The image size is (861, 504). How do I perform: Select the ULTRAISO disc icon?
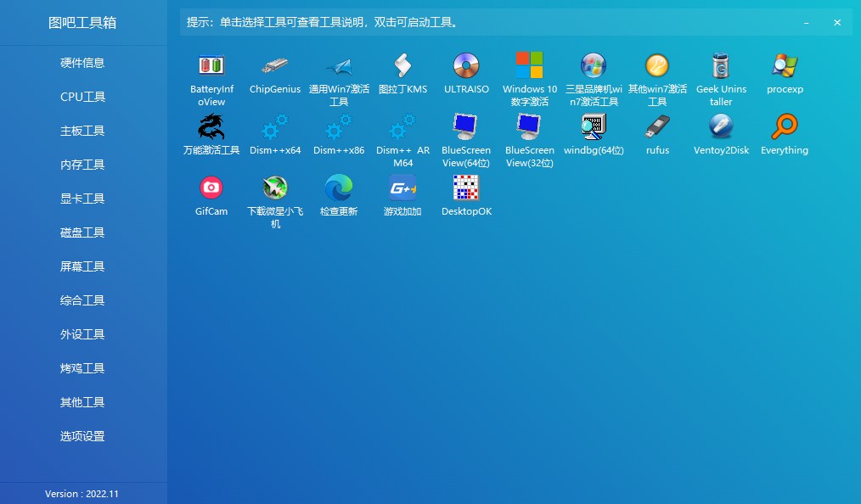[x=466, y=65]
